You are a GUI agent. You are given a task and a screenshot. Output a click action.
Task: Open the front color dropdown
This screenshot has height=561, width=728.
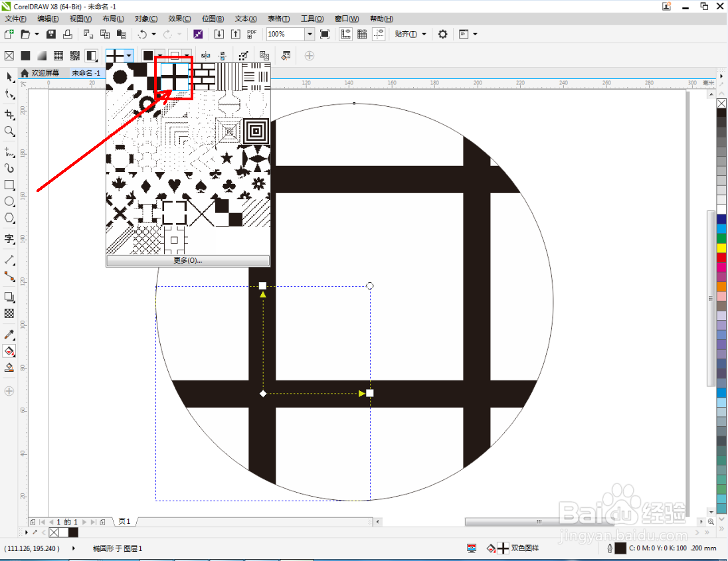(160, 56)
